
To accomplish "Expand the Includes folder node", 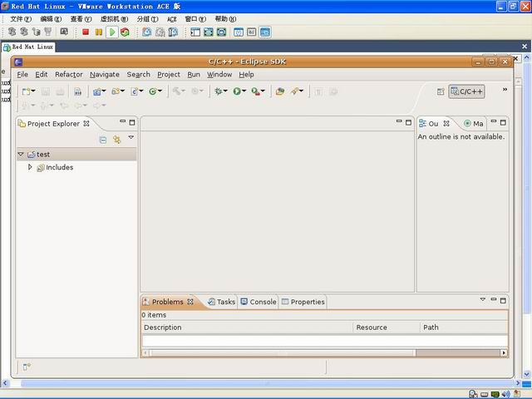I will click(x=30, y=167).
